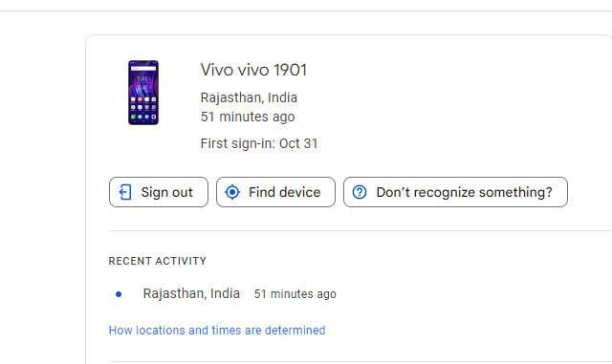Click the blue bullet dot beside Rajasthan activity
The width and height of the screenshot is (612, 364).
tap(119, 294)
